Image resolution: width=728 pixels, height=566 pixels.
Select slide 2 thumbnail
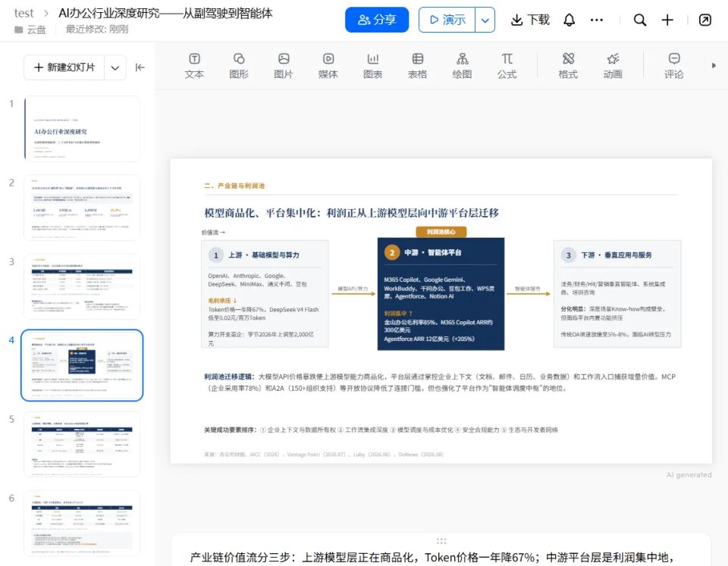[82, 208]
